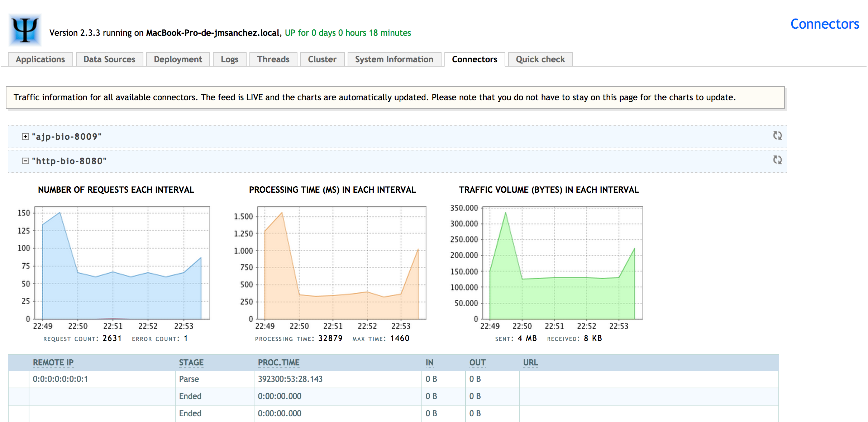Refresh the http-bio-8080 connector charts
Screen dimensions: 868x422
(x=777, y=160)
